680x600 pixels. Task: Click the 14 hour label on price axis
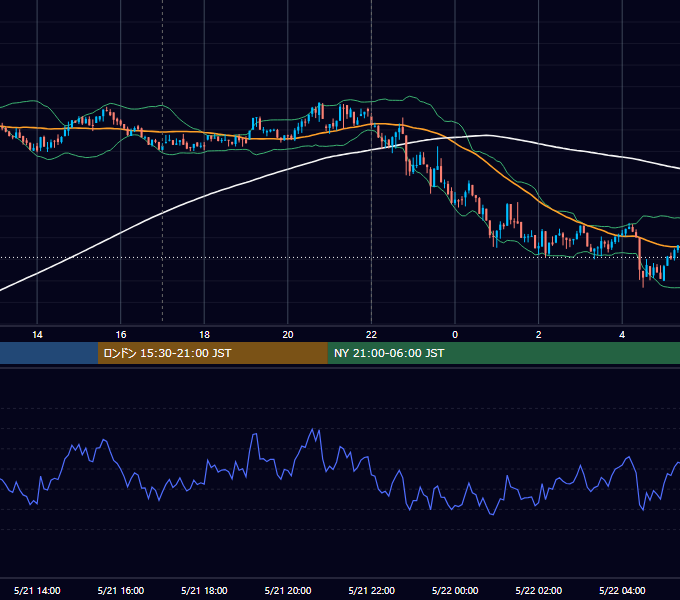[37, 335]
